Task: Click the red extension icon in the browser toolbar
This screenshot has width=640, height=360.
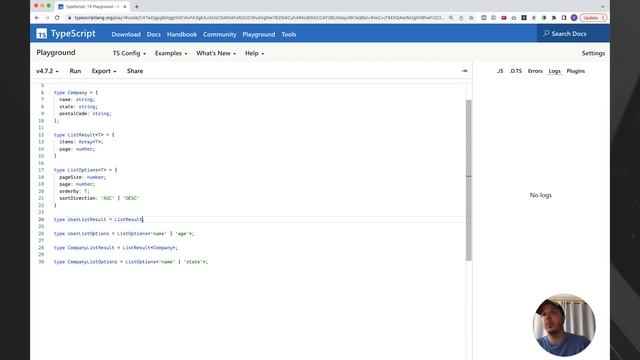Action: (x=504, y=18)
